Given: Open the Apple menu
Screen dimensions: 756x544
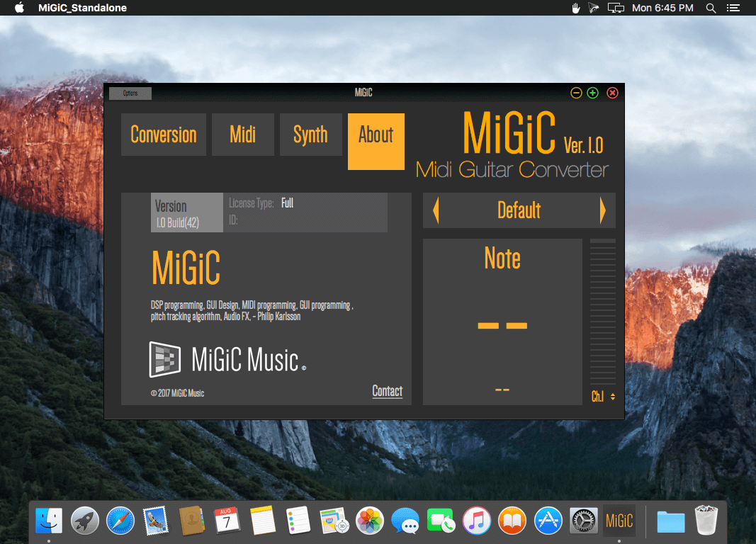Looking at the screenshot, I should point(19,8).
